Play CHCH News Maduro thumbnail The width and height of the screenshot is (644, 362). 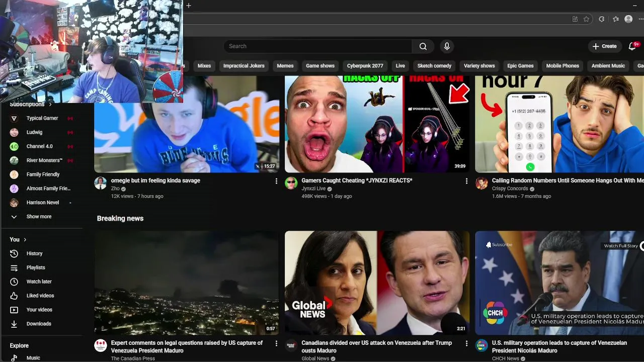[559, 283]
